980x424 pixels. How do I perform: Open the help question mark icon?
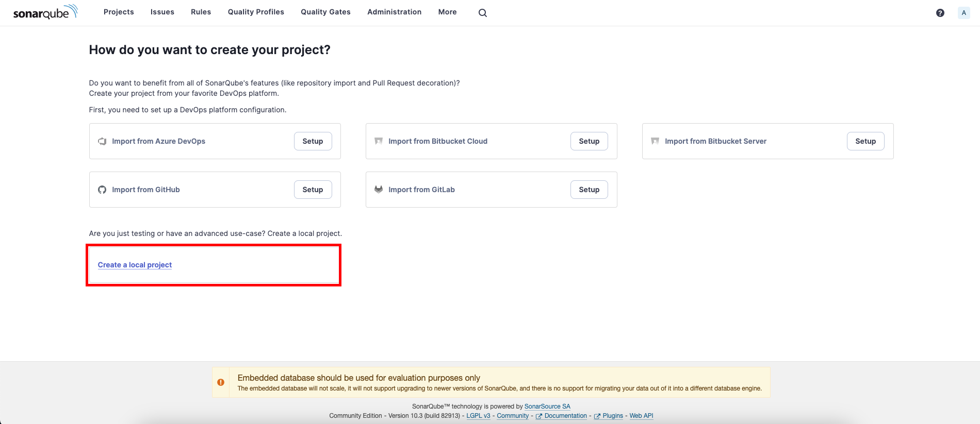(940, 13)
